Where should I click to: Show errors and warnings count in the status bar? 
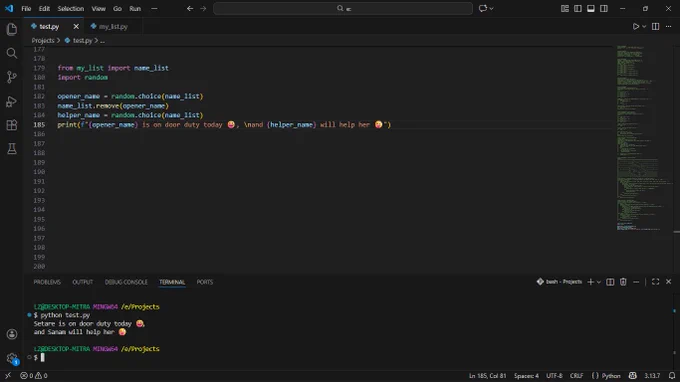point(33,376)
